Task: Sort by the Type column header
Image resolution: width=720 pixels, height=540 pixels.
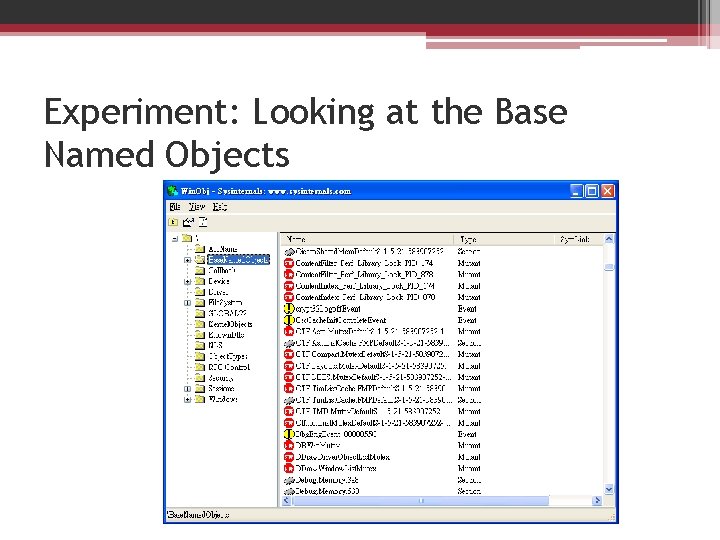Action: tap(504, 239)
